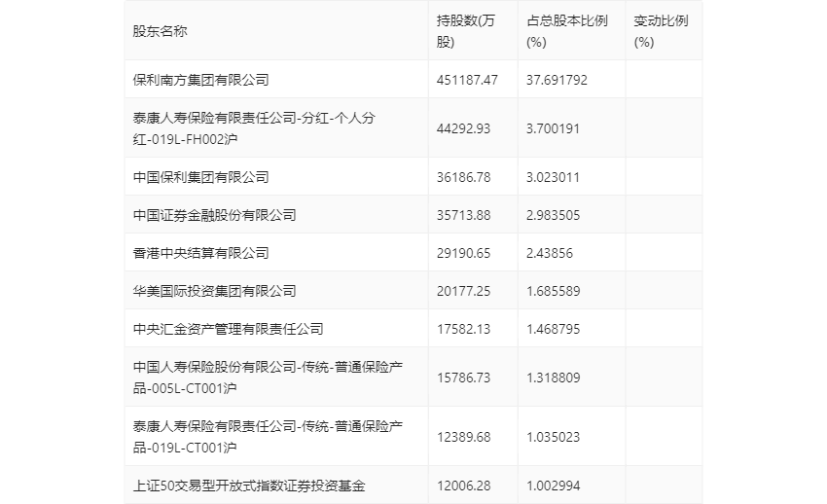Select 华美国际投资集团有限公司 shareholder name

[x=215, y=291]
